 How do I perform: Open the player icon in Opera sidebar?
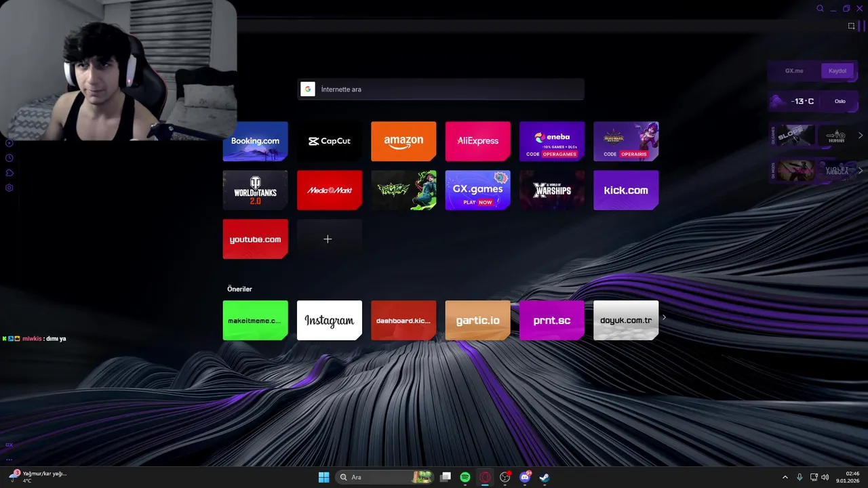(x=9, y=143)
